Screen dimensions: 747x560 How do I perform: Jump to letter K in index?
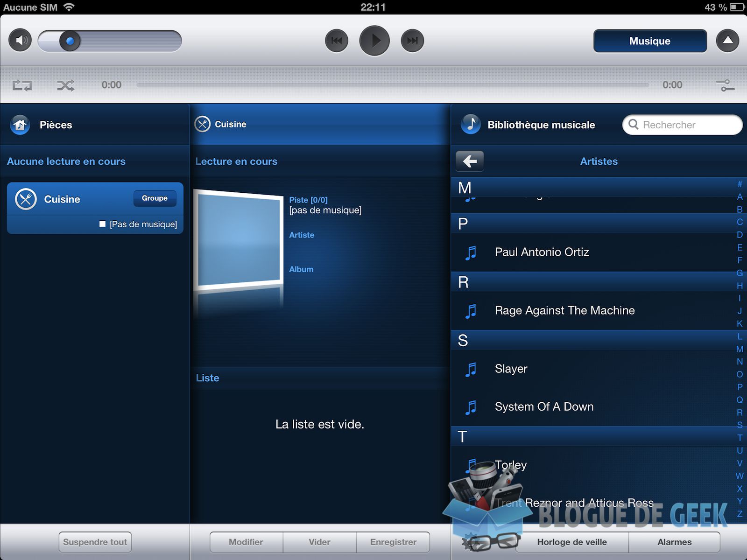(740, 323)
